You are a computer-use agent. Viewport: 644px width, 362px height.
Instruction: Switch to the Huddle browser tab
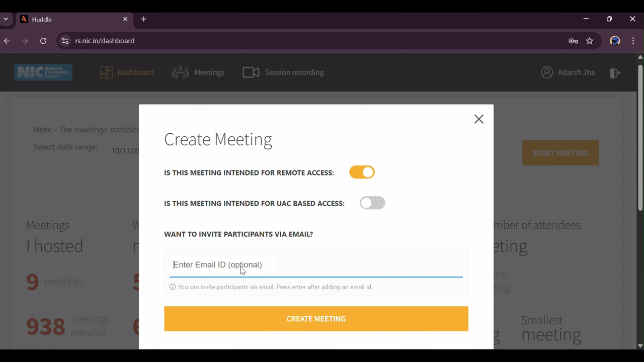tap(60, 19)
